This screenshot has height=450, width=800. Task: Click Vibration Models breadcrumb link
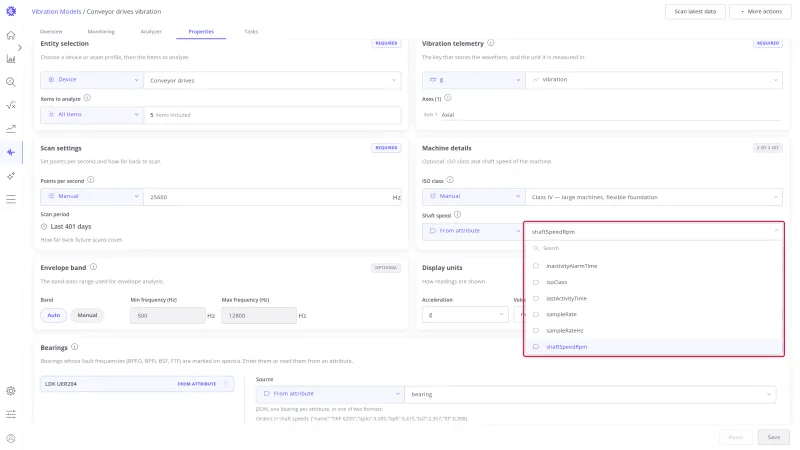[x=56, y=11]
